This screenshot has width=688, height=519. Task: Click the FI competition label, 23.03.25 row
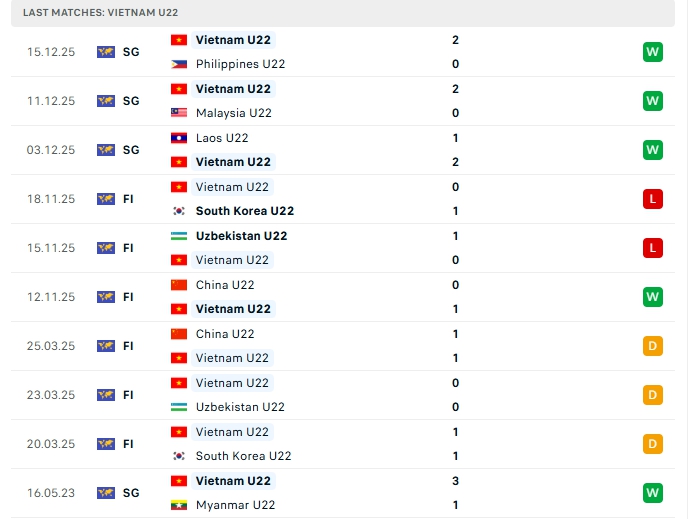128,395
